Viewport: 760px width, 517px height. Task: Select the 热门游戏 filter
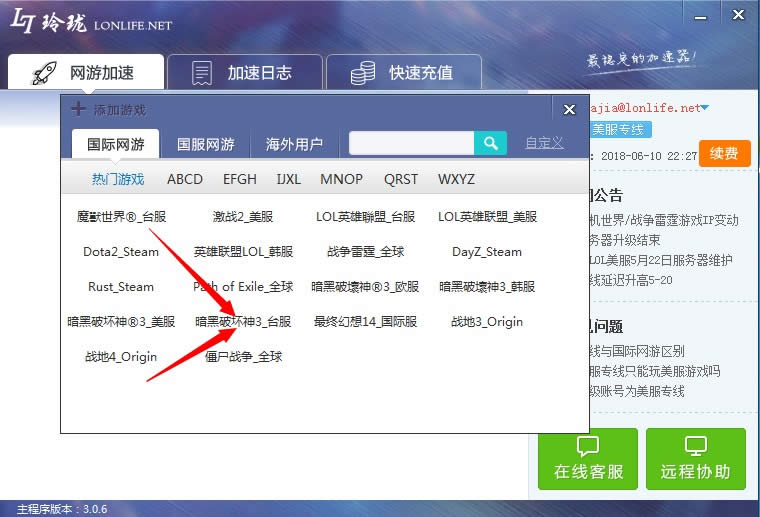pyautogui.click(x=118, y=179)
